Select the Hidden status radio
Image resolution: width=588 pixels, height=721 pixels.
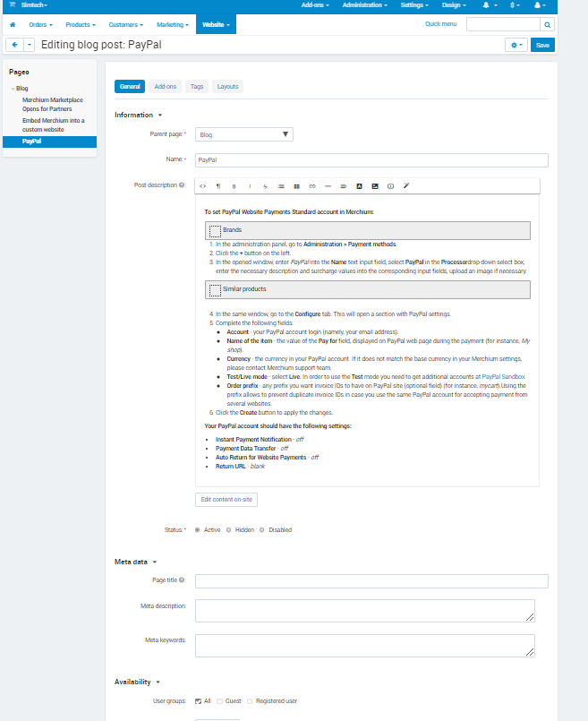(229, 530)
